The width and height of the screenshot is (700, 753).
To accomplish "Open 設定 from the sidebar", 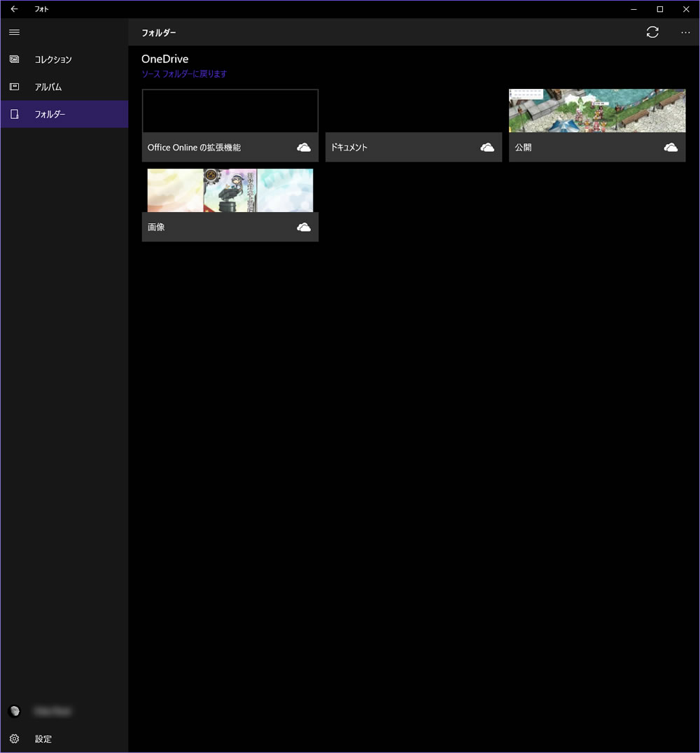I will (43, 739).
